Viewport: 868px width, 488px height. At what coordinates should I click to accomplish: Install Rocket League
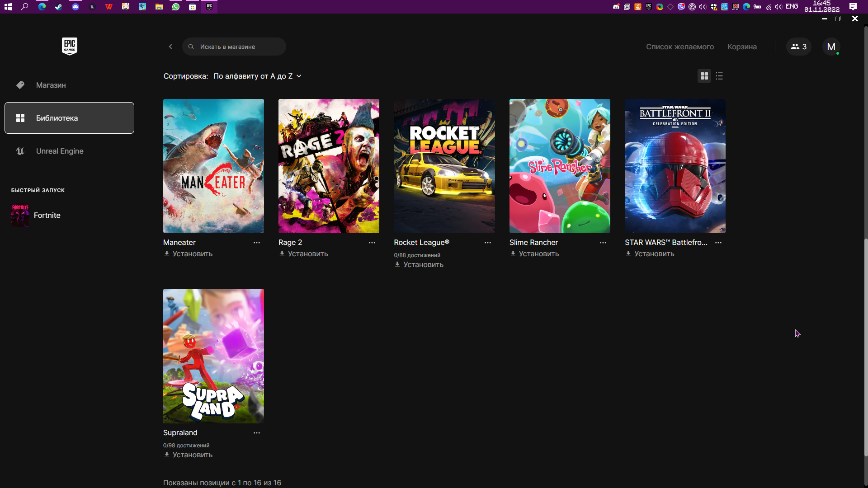click(419, 265)
